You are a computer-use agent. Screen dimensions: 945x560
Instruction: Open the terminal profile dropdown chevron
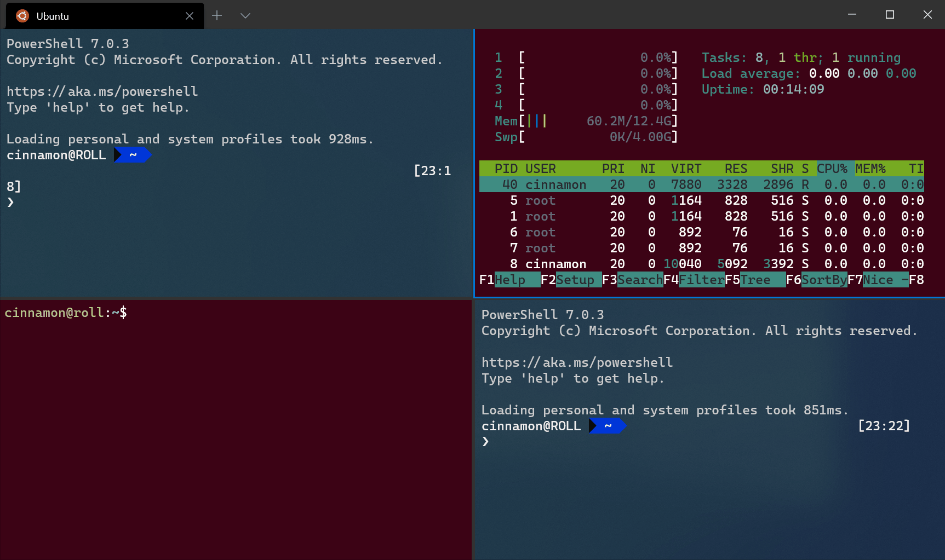click(x=245, y=16)
